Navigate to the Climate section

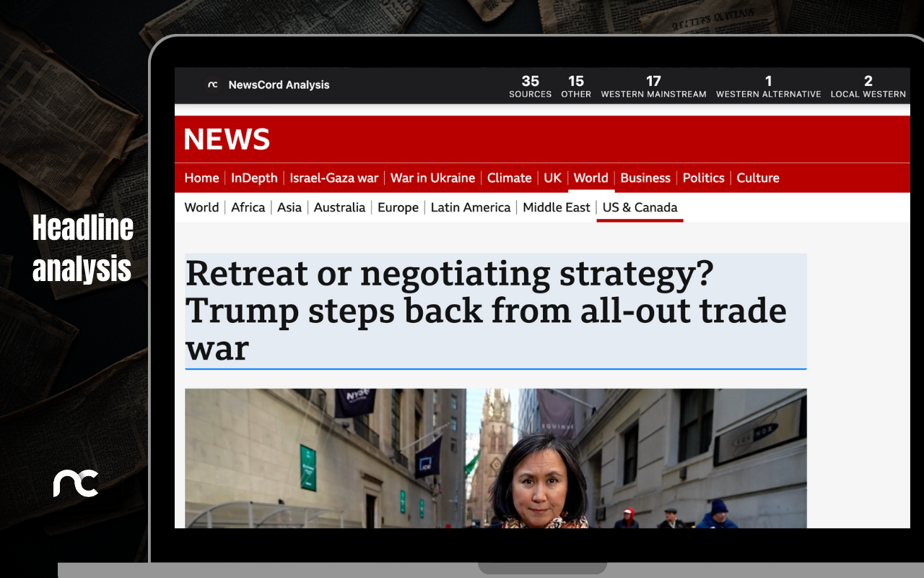pyautogui.click(x=509, y=178)
